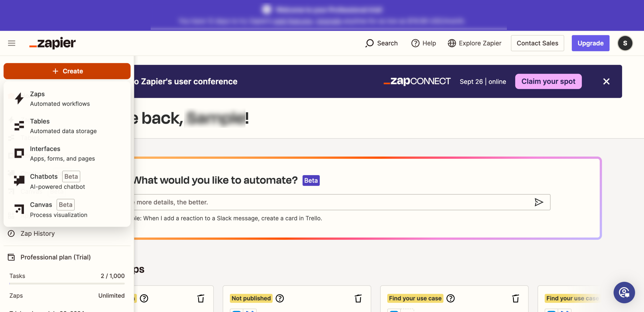The height and width of the screenshot is (312, 644).
Task: Send prompt with paper plane icon
Action: (539, 202)
